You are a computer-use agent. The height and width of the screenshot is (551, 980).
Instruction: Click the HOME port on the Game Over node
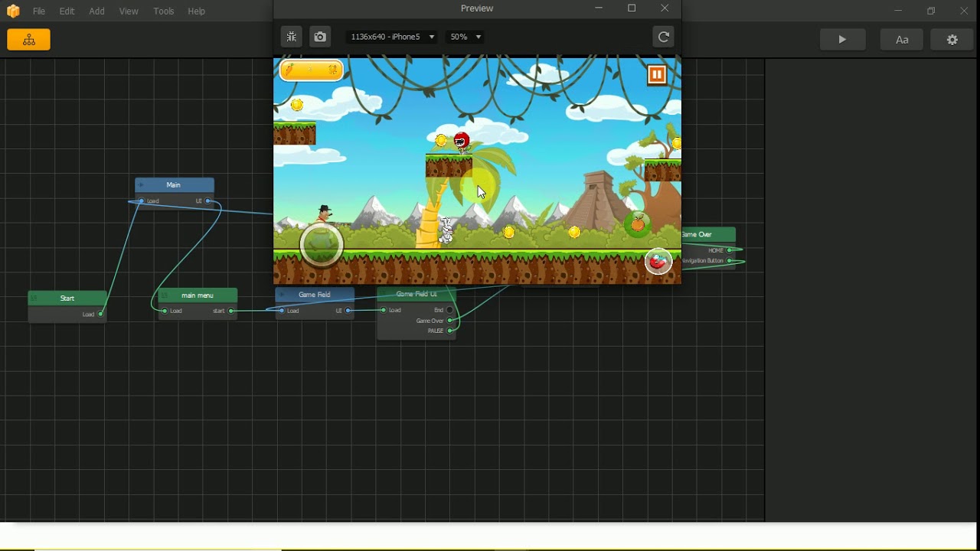coord(730,250)
